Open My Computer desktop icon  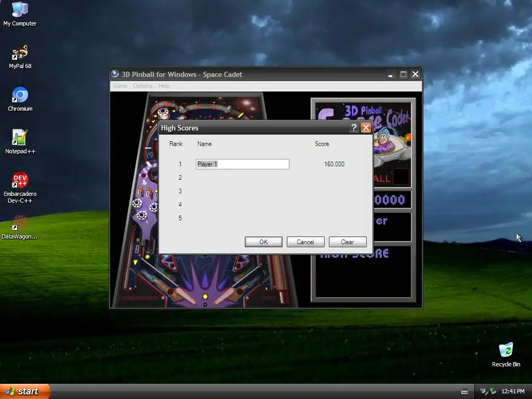click(20, 14)
